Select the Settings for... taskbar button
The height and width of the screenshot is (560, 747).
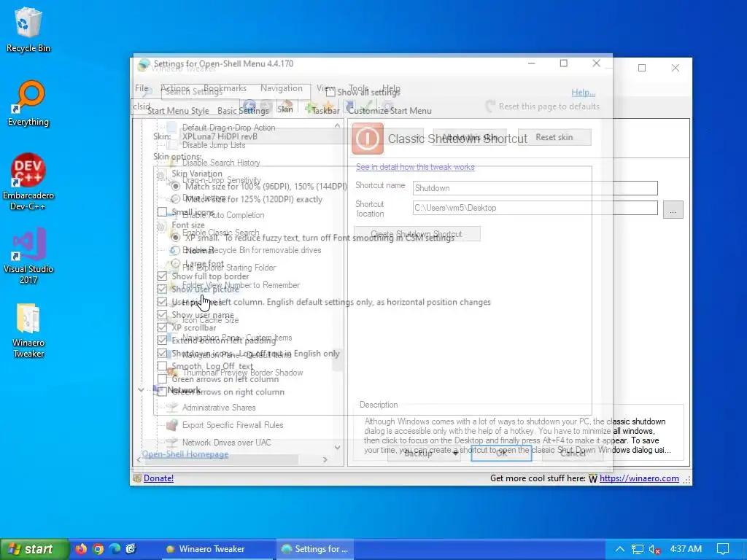point(314,549)
